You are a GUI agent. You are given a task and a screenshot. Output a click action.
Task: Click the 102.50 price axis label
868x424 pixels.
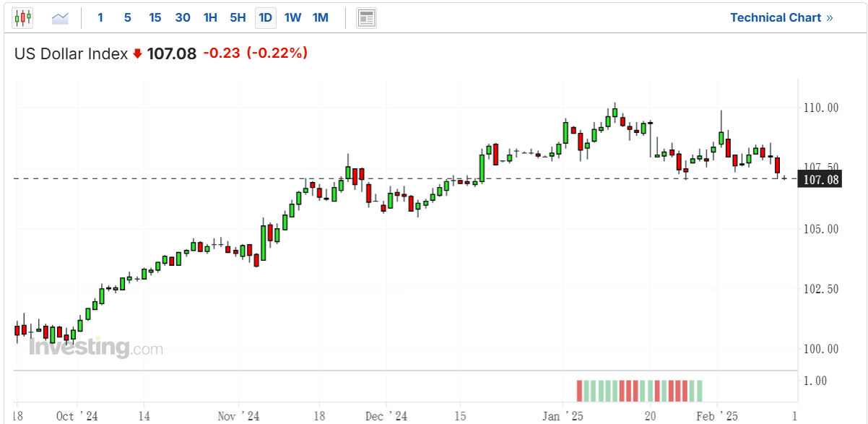pos(821,289)
